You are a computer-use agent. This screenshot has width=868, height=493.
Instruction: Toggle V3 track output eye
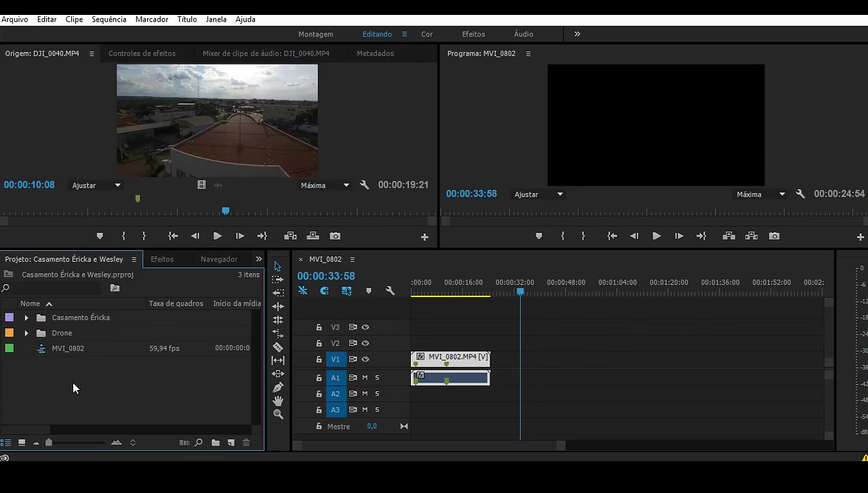point(366,327)
